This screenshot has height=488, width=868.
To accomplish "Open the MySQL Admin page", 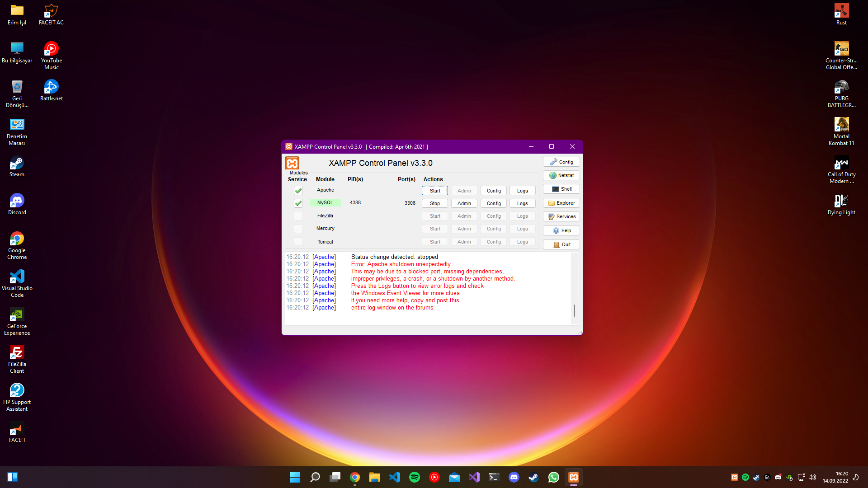I will (464, 203).
